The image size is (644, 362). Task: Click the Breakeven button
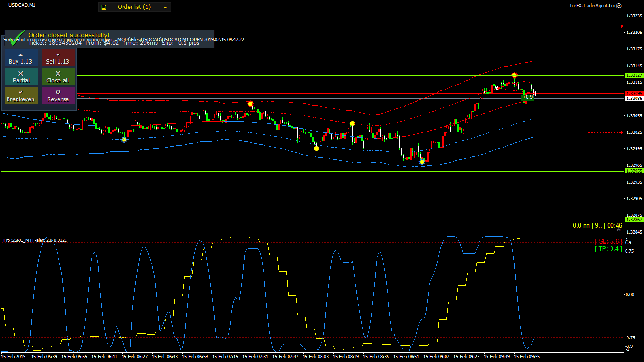click(x=21, y=96)
